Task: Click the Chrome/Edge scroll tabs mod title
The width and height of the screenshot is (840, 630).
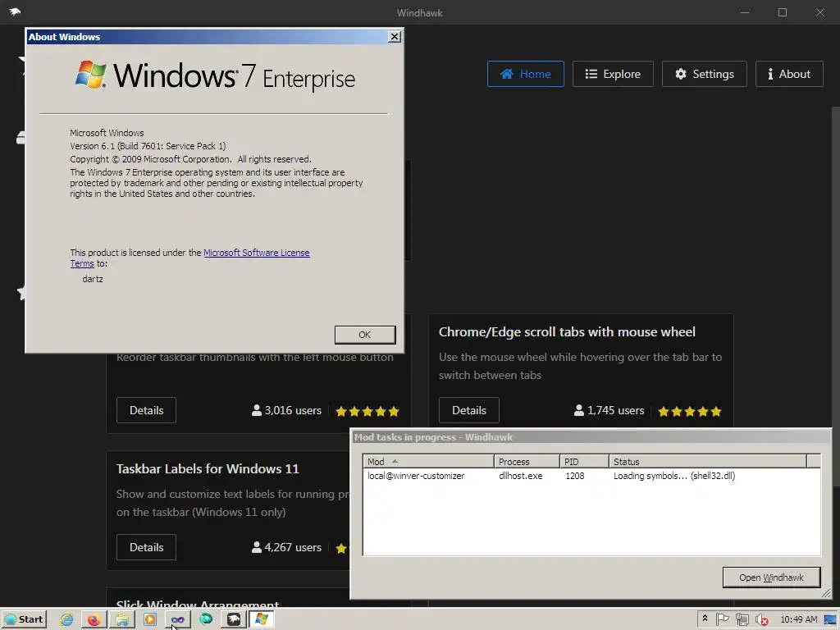Action: point(567,332)
